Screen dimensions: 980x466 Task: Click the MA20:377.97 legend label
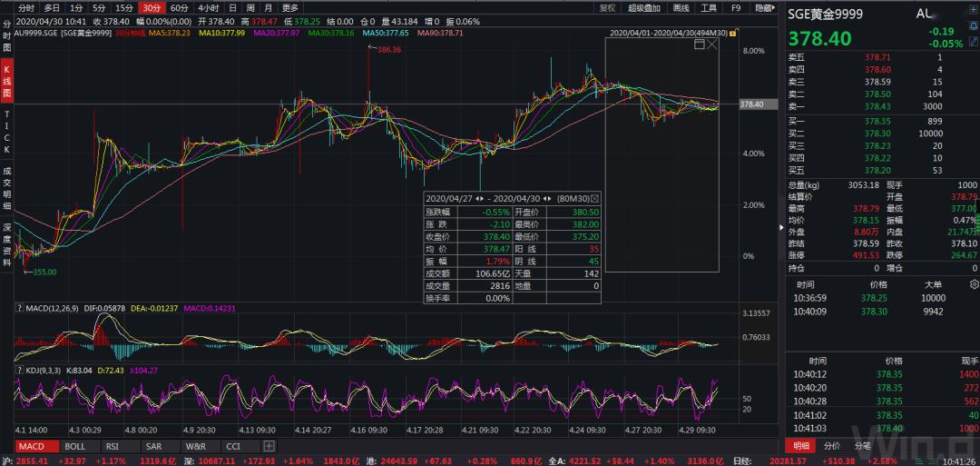tap(277, 33)
